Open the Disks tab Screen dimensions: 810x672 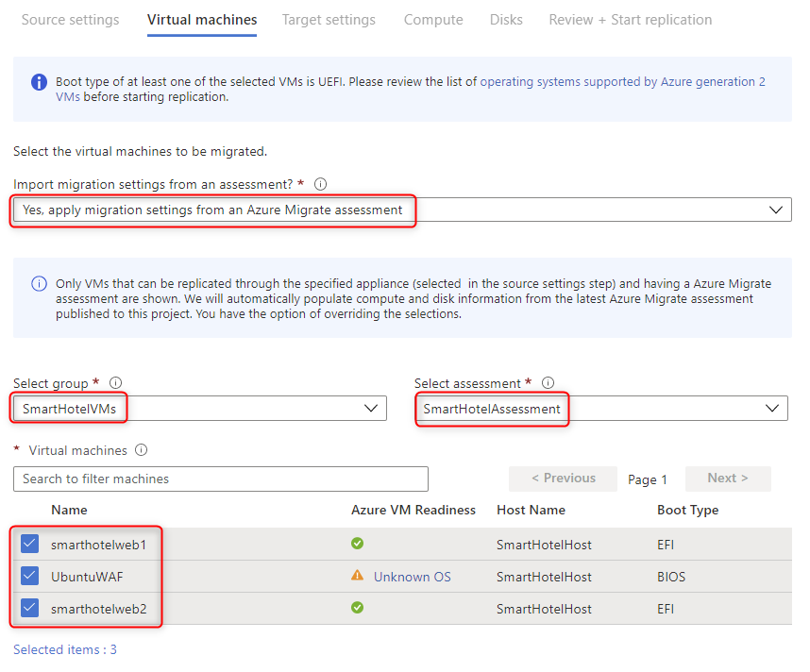(x=506, y=20)
